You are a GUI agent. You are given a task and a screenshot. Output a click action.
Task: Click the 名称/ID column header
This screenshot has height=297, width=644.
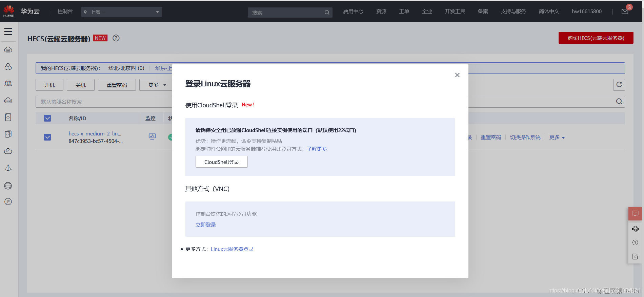pyautogui.click(x=77, y=118)
